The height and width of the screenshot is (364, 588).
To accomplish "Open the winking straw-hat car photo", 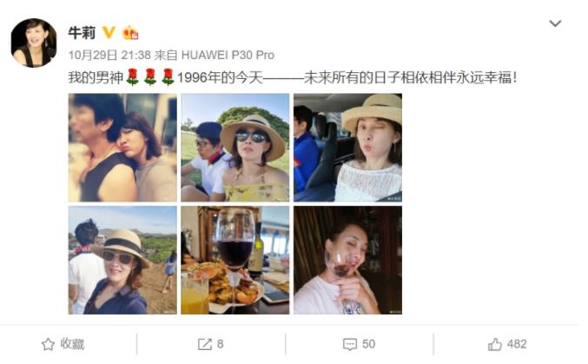I will (x=347, y=148).
